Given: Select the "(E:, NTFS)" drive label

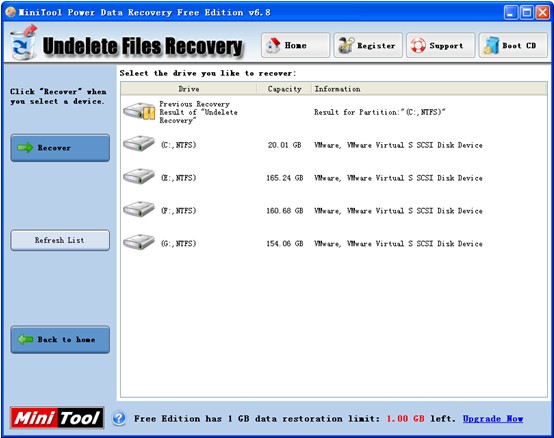Looking at the screenshot, I should 178,178.
